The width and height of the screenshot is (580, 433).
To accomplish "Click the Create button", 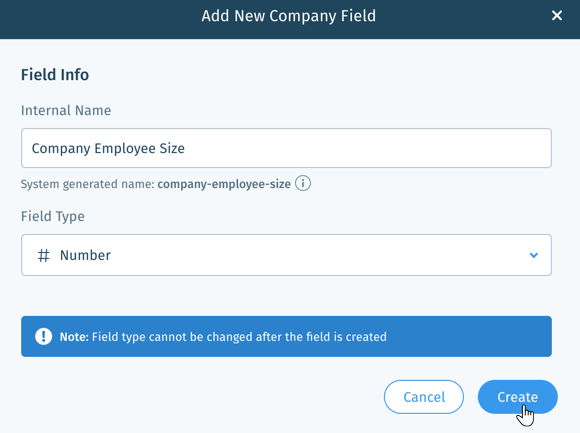I will (x=517, y=397).
